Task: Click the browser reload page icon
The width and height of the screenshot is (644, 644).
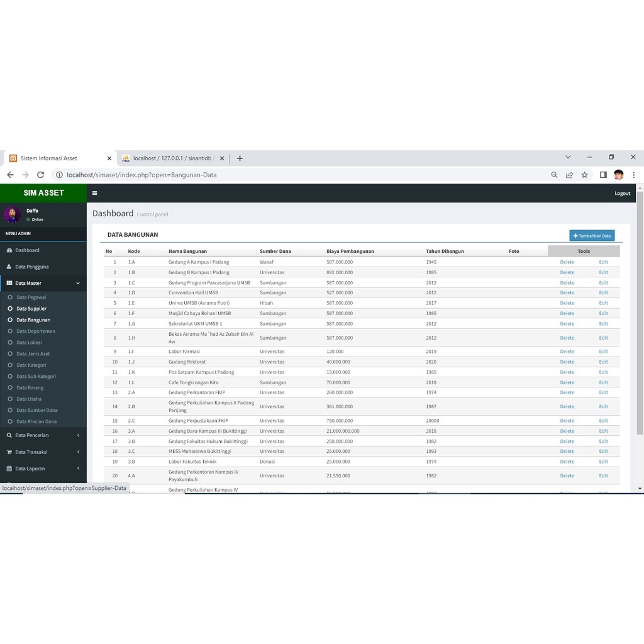Action: pyautogui.click(x=41, y=175)
